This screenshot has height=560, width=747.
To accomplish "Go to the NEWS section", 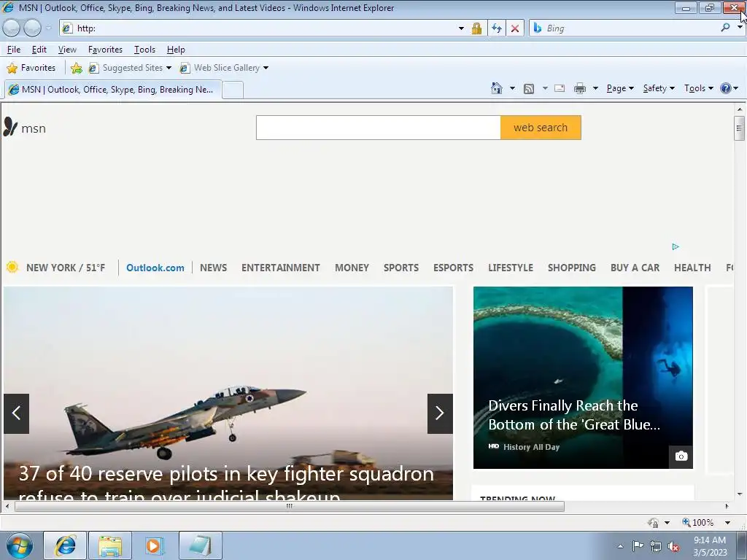I will (214, 268).
